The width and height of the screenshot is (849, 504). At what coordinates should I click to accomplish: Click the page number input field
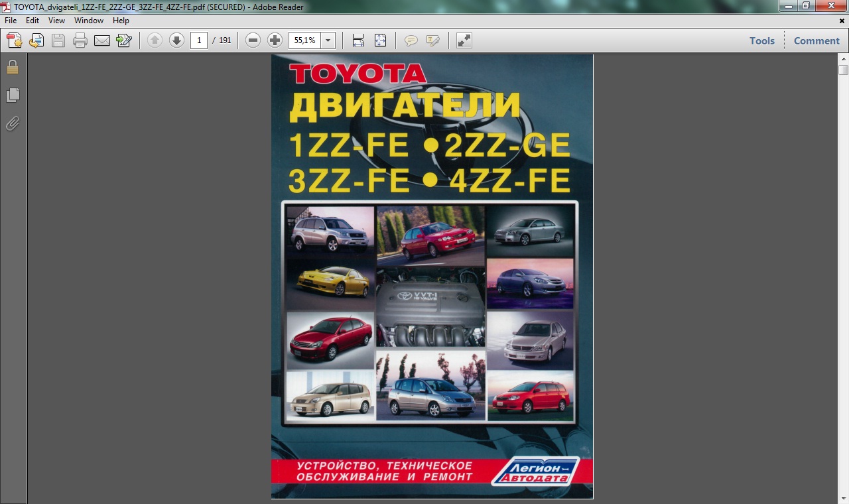pyautogui.click(x=199, y=40)
